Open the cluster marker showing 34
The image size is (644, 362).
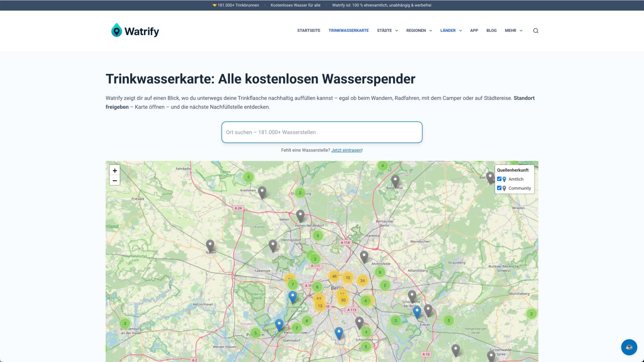[363, 281]
